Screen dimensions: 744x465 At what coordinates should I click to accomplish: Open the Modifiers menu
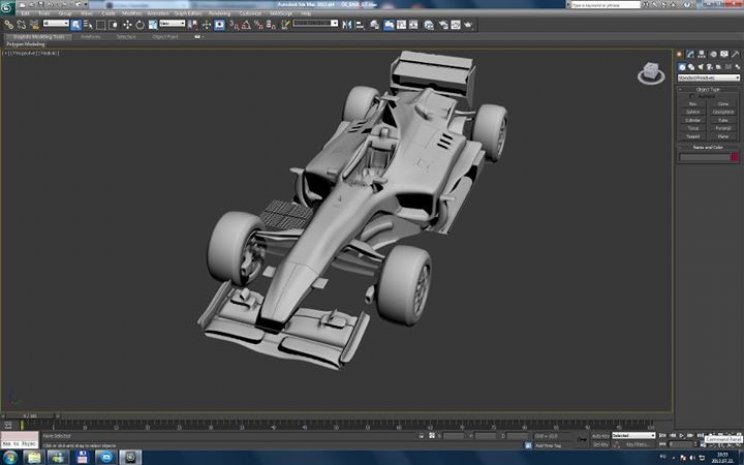click(x=131, y=14)
